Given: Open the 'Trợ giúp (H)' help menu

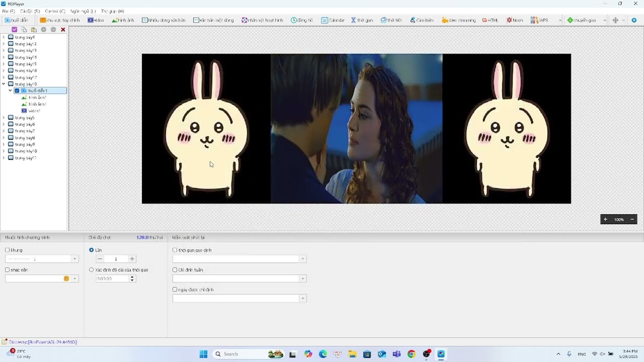Looking at the screenshot, I should pos(113,11).
